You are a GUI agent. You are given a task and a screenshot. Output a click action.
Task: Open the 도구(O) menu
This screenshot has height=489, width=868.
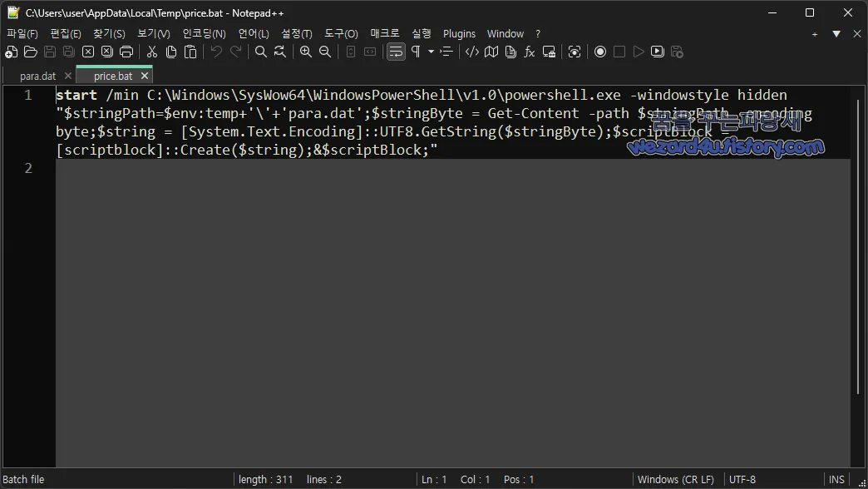click(x=341, y=34)
